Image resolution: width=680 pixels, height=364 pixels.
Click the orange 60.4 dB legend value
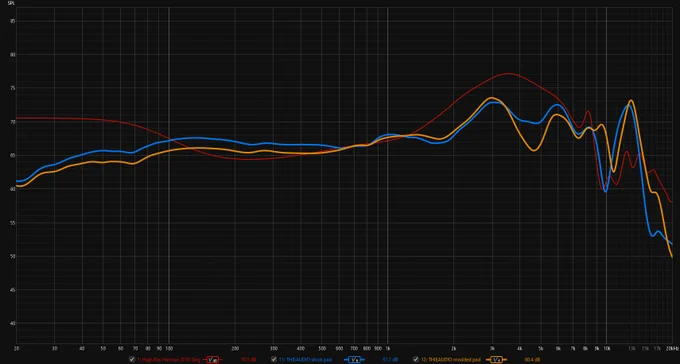tap(532, 360)
